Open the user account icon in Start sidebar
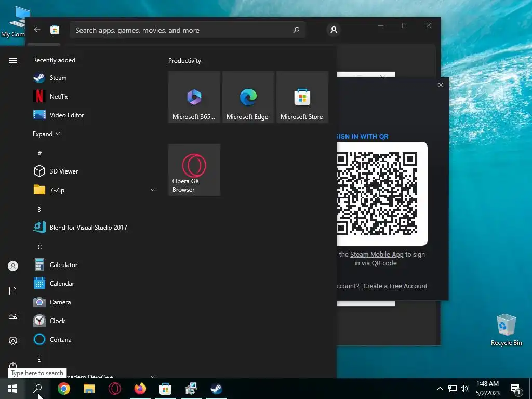Viewport: 532px width, 399px height. (x=13, y=266)
